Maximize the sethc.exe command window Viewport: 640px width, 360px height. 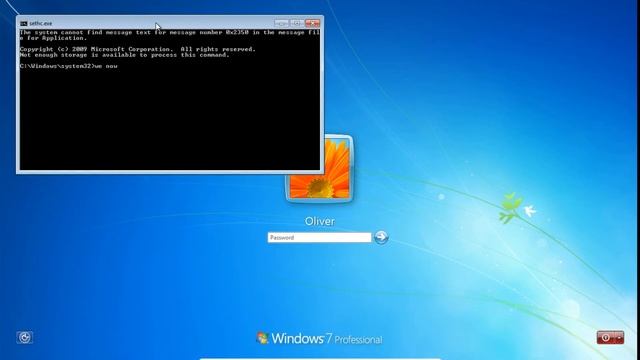pos(297,23)
